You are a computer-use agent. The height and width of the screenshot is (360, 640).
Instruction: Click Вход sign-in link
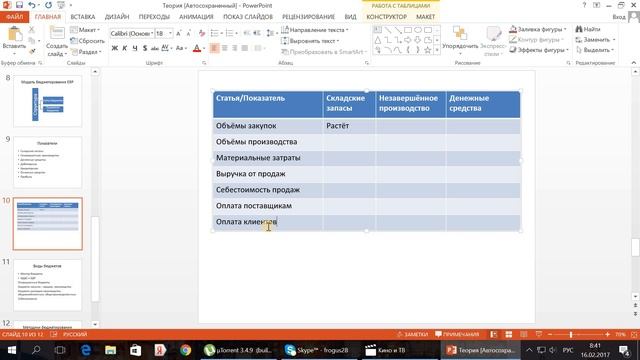pyautogui.click(x=619, y=17)
